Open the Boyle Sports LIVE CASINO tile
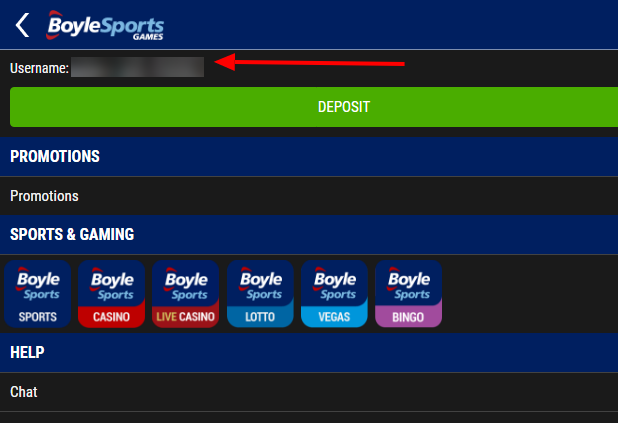 pos(186,294)
